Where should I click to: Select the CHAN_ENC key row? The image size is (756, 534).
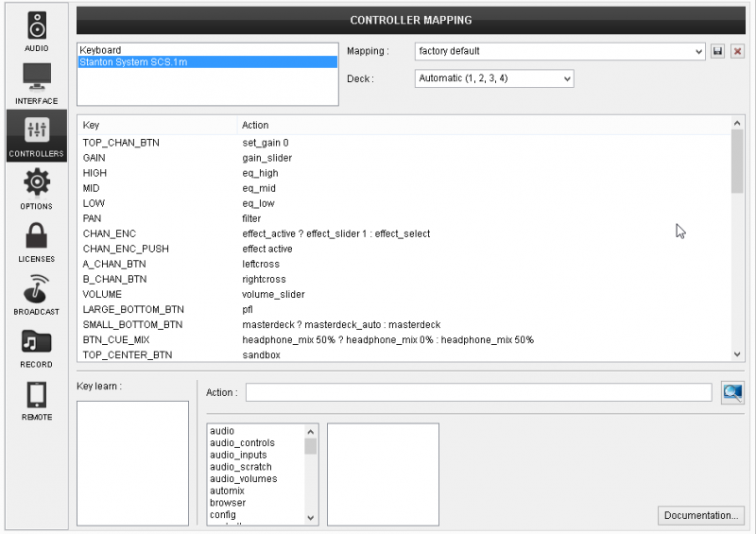click(404, 234)
